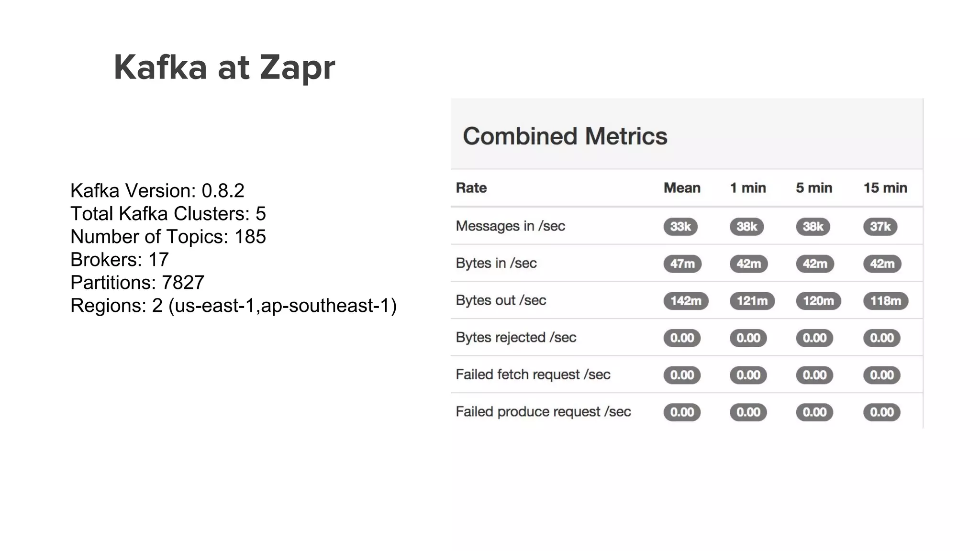Viewport: 980px width, 551px height.
Task: Select the Kafka Version: 0.8.2 line
Action: [157, 191]
